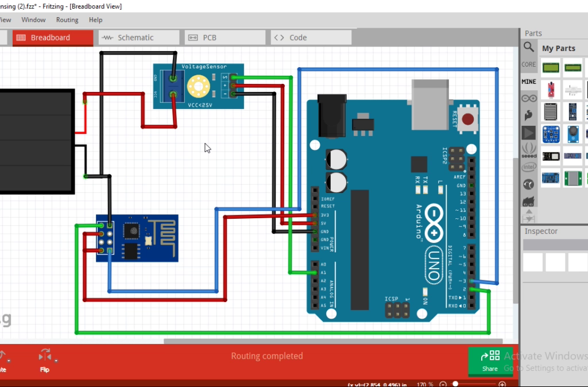Open the Seeed Studio parts bin
The width and height of the screenshot is (588, 387).
528,149
